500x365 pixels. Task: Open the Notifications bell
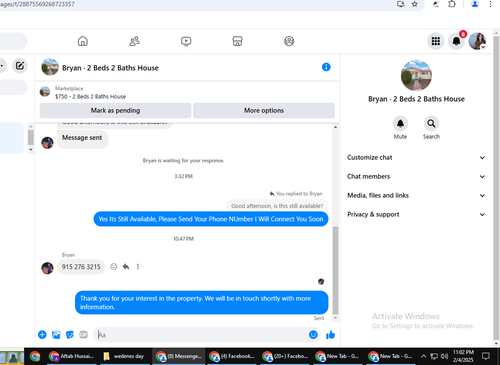[x=456, y=41]
